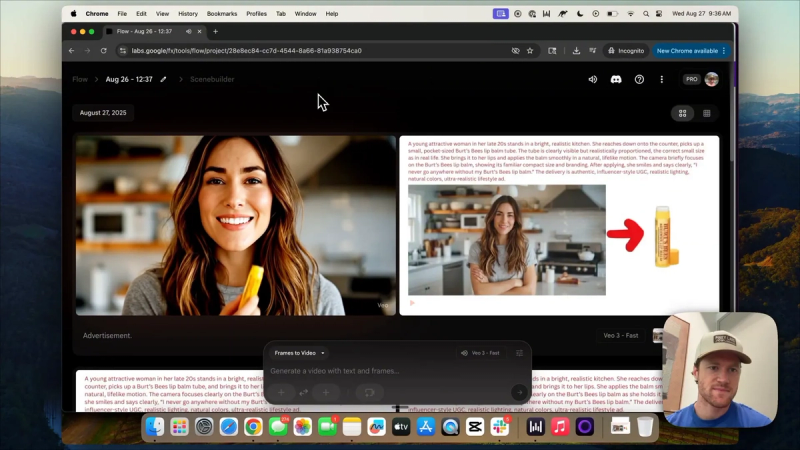Viewport: 800px width, 450px height.
Task: Open the Music app in the Dock
Action: click(560, 427)
